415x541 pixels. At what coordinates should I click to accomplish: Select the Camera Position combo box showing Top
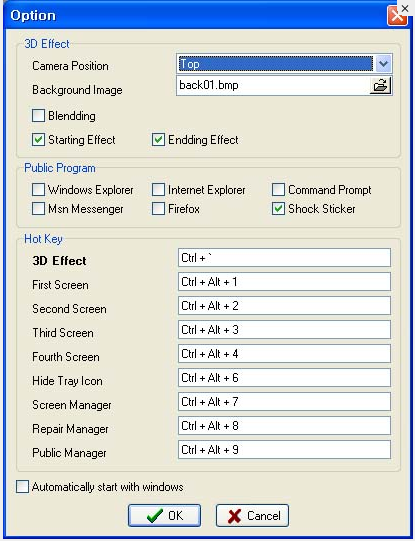click(x=284, y=64)
